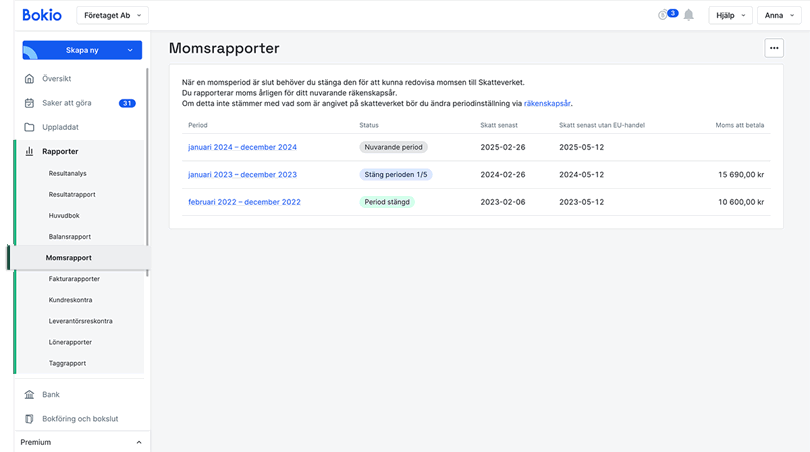Open Uppladdat section
The width and height of the screenshot is (810, 452).
[x=60, y=127]
